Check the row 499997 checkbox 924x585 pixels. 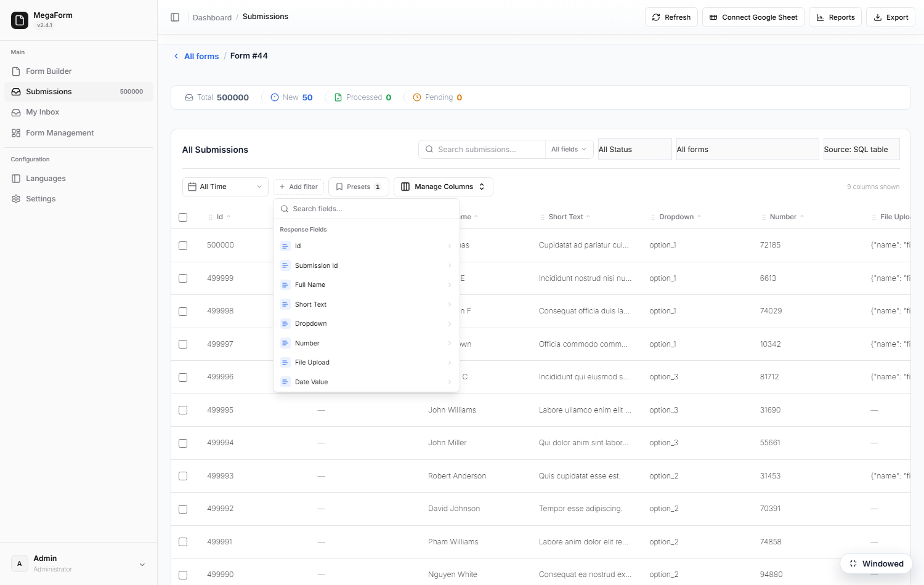pos(183,344)
